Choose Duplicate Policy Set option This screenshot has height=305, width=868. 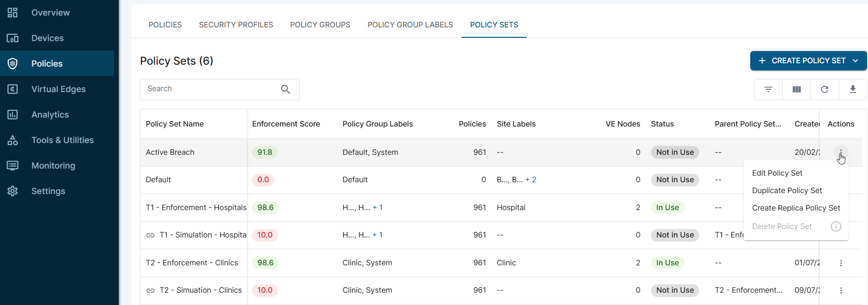[x=787, y=191]
